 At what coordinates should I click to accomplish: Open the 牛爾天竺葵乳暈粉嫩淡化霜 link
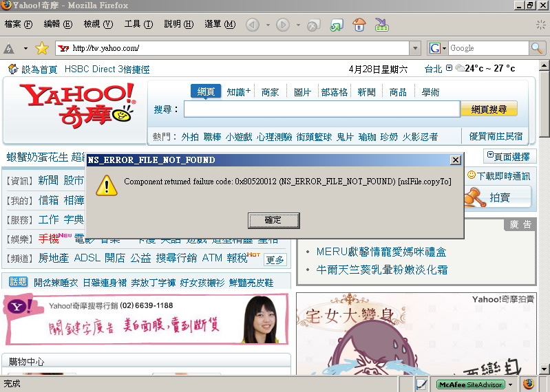381,270
